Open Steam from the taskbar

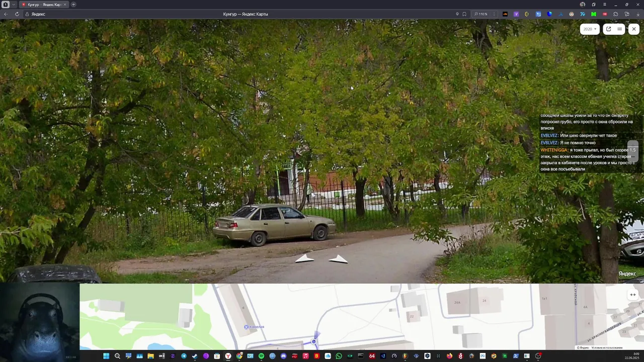click(195, 356)
